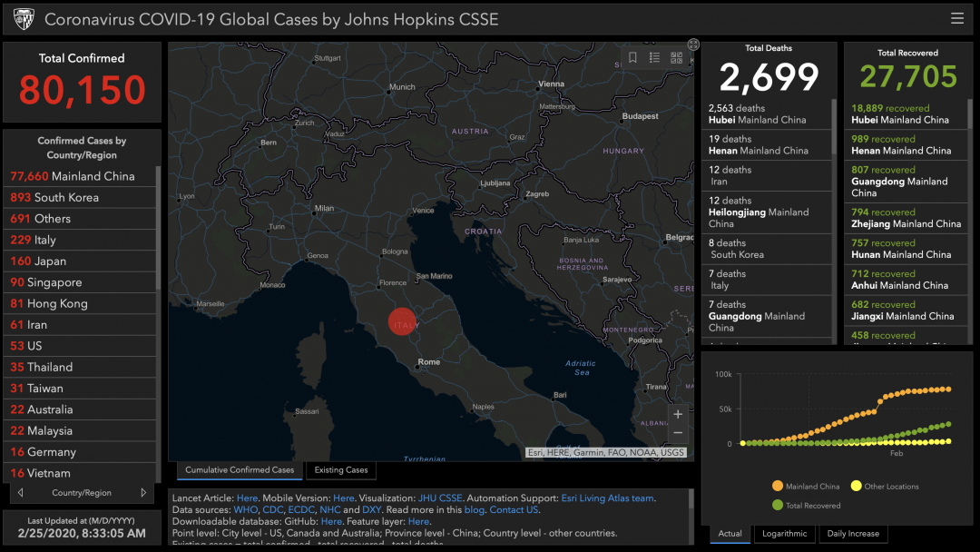Select 81 Hong Kong row
The height and width of the screenshot is (552, 980).
[79, 304]
